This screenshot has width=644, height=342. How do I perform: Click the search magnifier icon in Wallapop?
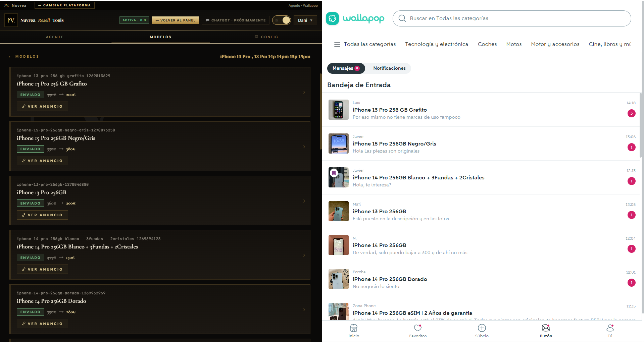click(402, 18)
